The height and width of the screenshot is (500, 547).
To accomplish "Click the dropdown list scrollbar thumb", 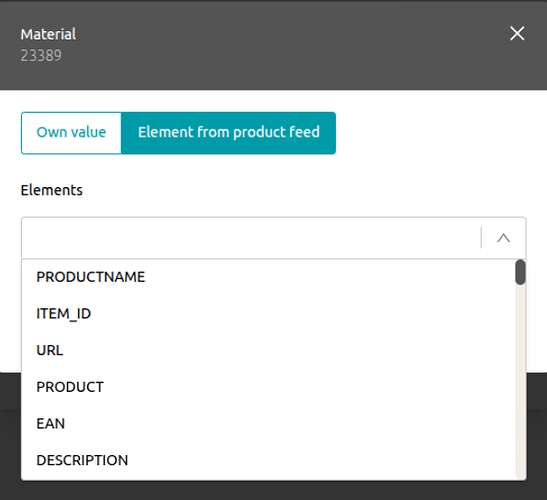I will click(520, 272).
